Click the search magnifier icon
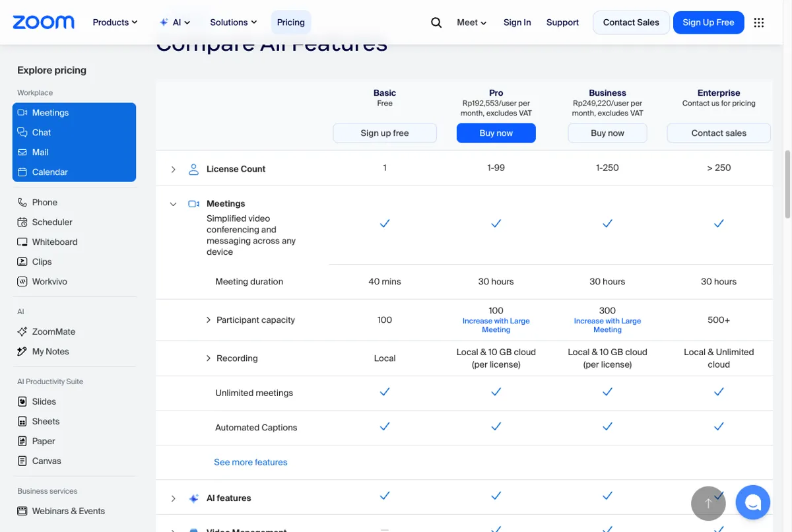Screen dimensions: 792x532 [x=436, y=22]
